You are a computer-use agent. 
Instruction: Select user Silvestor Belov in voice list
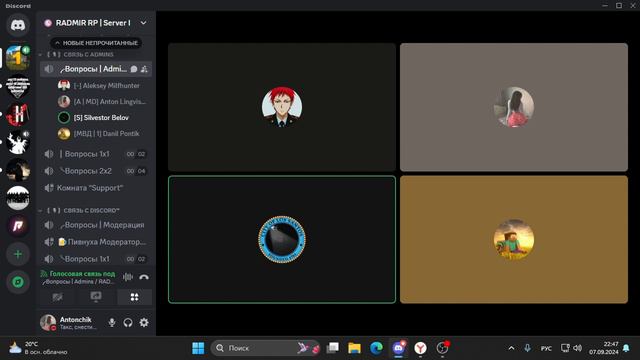(x=94, y=118)
